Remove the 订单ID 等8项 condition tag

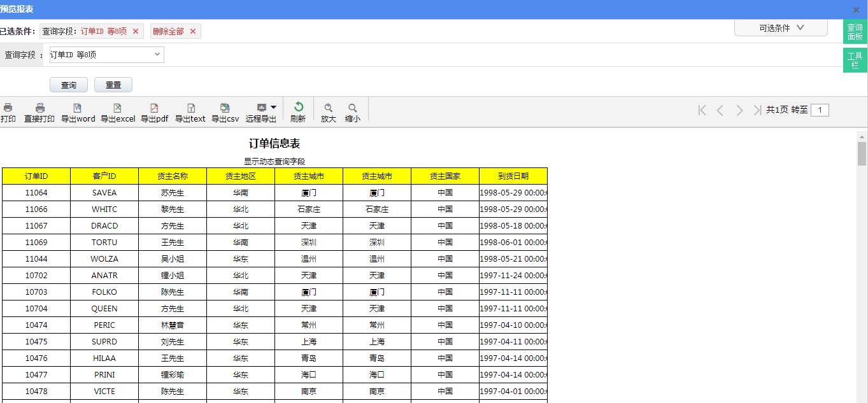(x=136, y=31)
